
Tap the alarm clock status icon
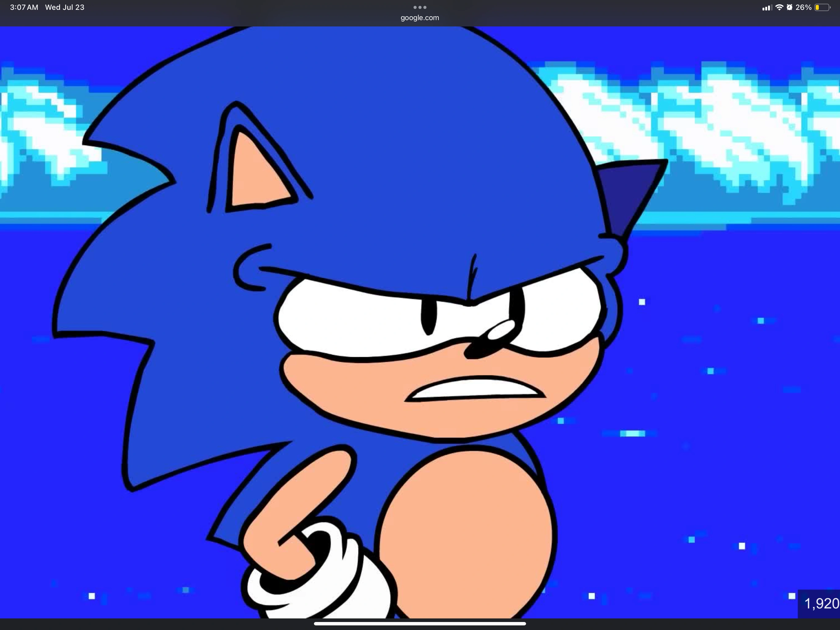[790, 7]
